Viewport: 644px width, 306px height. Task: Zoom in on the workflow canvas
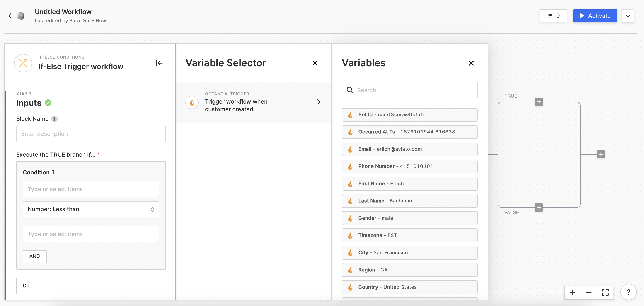click(572, 292)
